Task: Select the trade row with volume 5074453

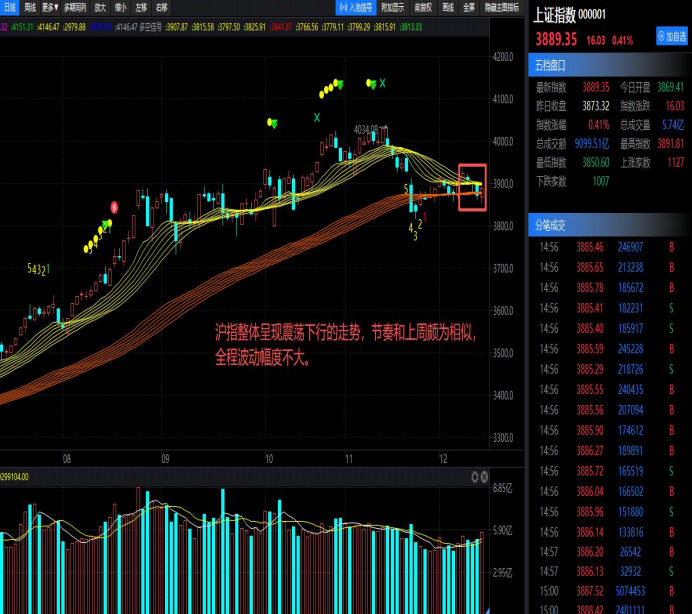Action: point(610,591)
